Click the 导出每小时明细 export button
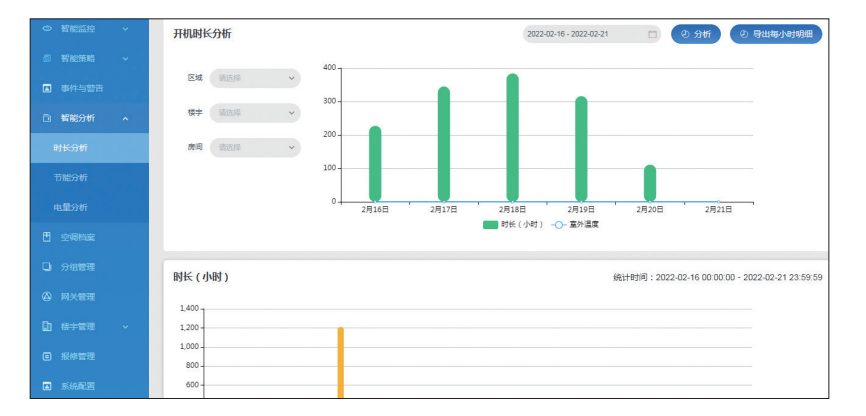Image resolution: width=866 pixels, height=416 pixels. 776,34
